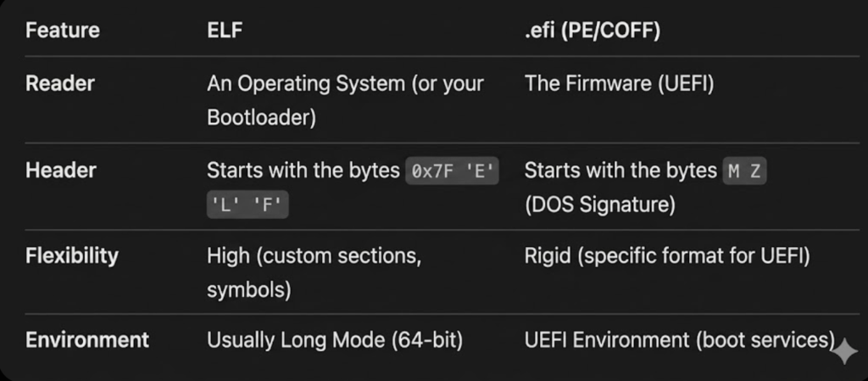
Task: Click the "M Z" inline code snippet
Action: tap(745, 171)
